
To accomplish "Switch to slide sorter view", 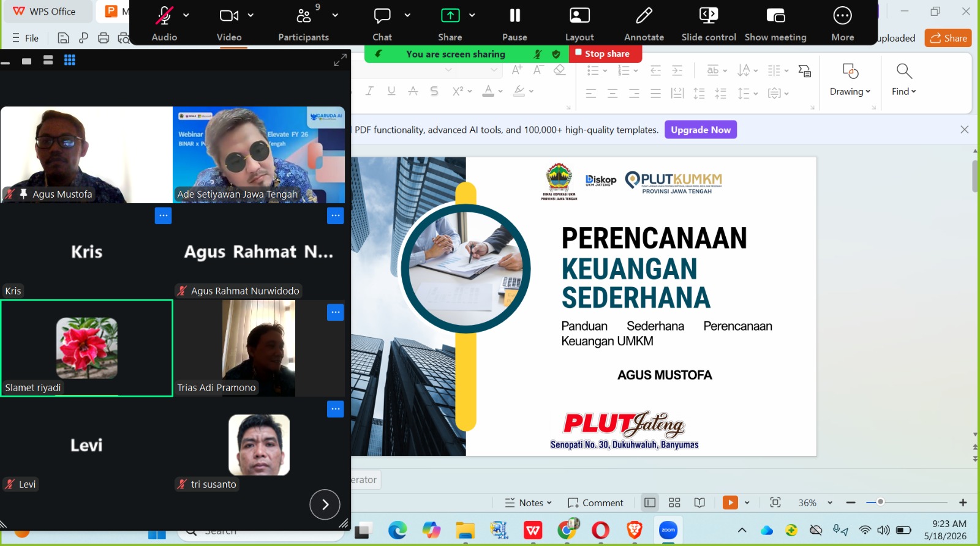I will (674, 503).
